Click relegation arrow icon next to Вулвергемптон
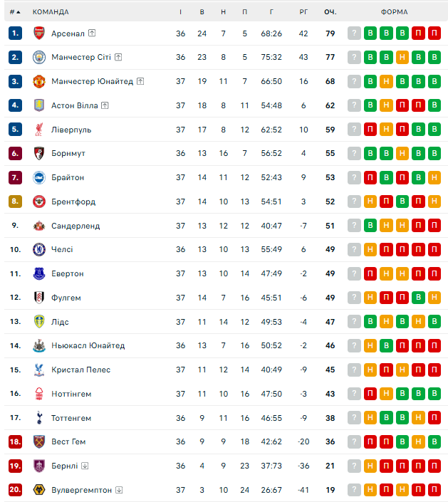448x502 pixels. click(119, 490)
